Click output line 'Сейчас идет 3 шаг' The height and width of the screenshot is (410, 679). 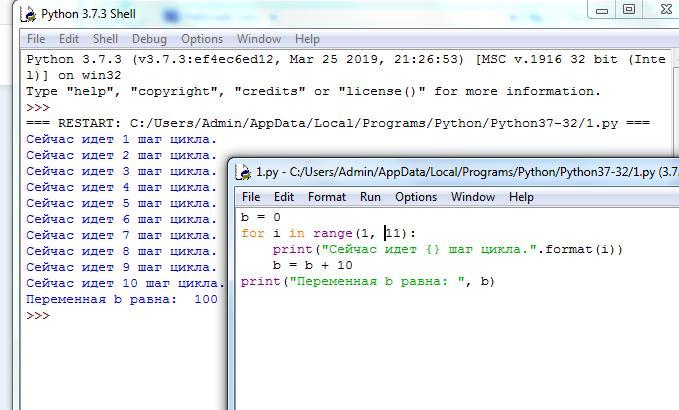pyautogui.click(x=121, y=171)
